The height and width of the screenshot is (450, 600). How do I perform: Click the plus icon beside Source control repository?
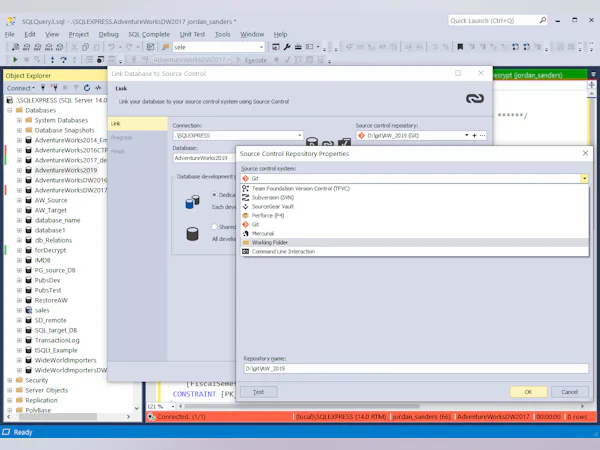[474, 135]
